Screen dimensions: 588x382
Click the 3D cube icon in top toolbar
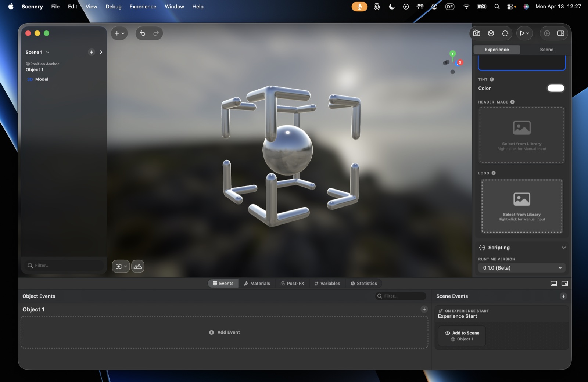pyautogui.click(x=491, y=33)
